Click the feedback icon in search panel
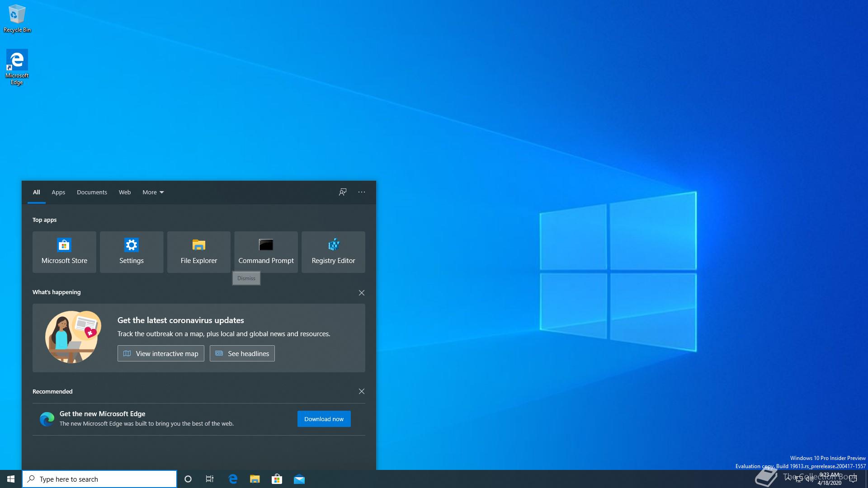Image resolution: width=868 pixels, height=488 pixels. click(x=343, y=192)
